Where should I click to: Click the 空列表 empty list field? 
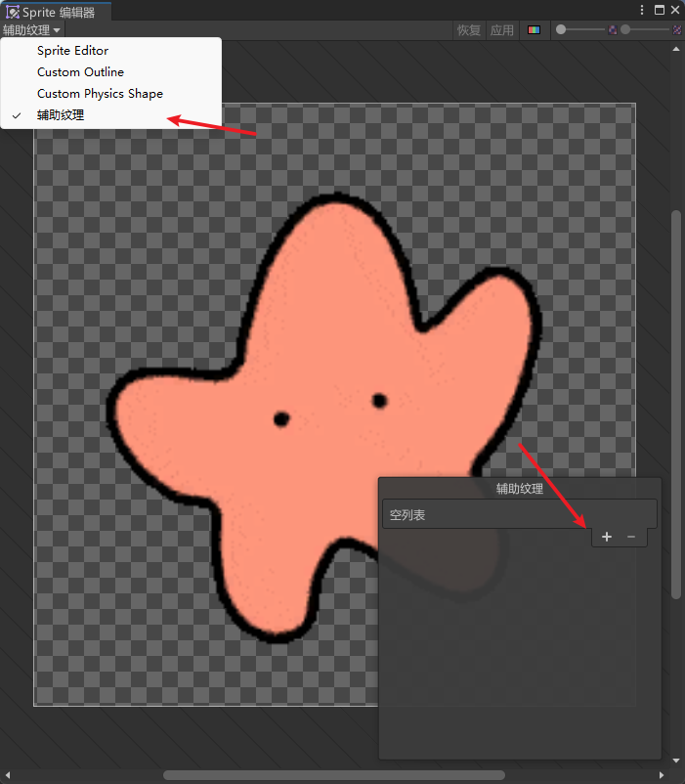tap(520, 514)
